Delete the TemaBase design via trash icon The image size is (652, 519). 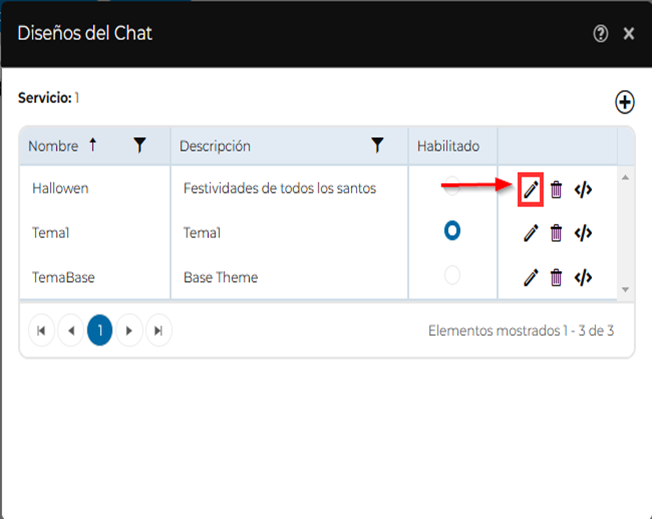coord(557,277)
